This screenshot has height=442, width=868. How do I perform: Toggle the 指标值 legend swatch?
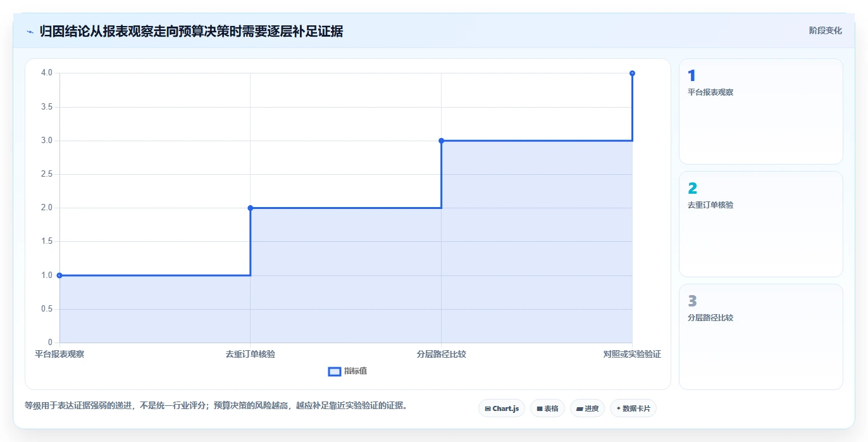point(335,371)
